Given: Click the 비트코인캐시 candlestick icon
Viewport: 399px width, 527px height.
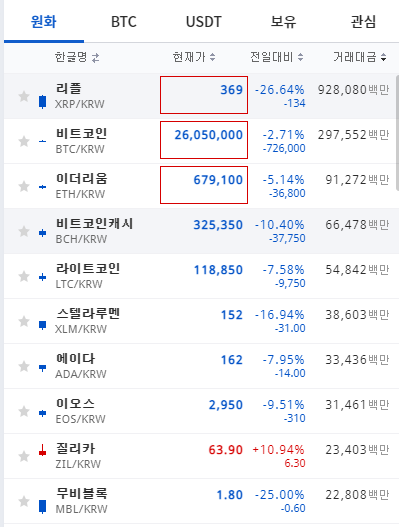Looking at the screenshot, I should coord(42,233).
